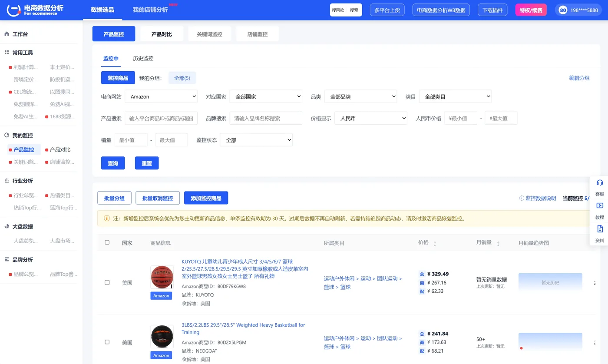Click the 批量取消监控 button

coord(158,198)
